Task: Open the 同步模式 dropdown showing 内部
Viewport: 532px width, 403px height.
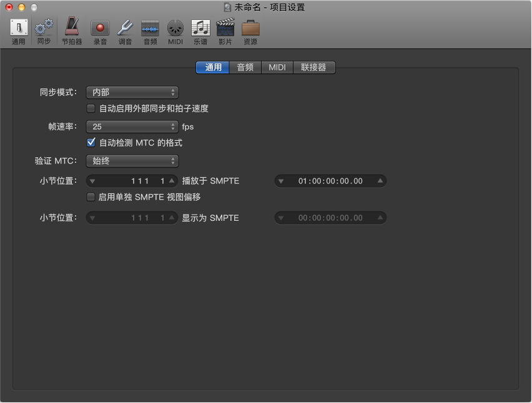Action: tap(132, 92)
